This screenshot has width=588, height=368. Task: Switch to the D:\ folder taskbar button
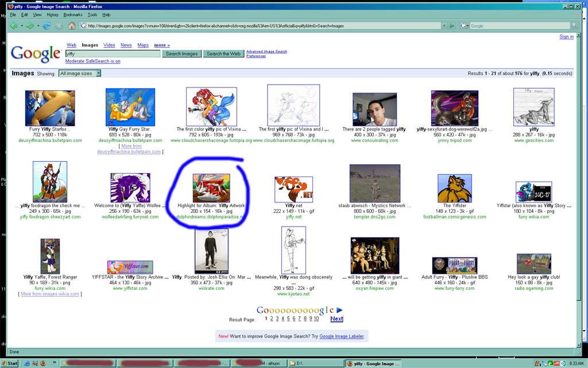315,363
